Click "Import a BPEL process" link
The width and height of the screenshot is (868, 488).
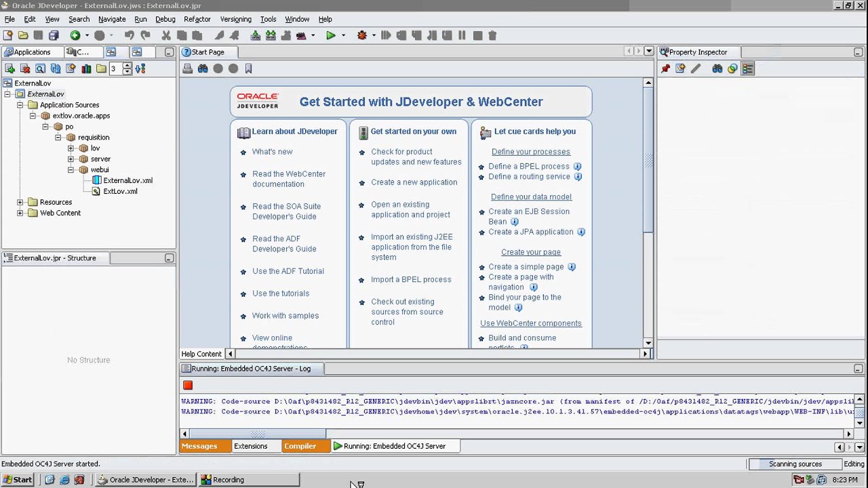[x=411, y=279]
